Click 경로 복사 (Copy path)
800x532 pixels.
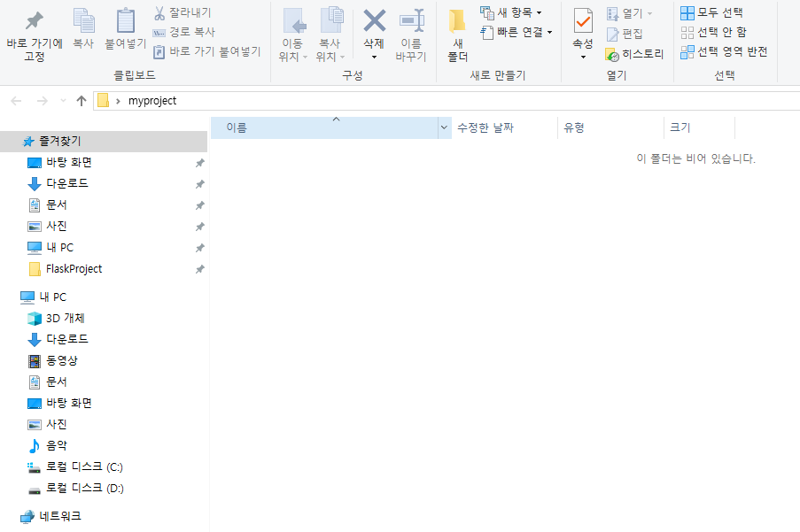[x=184, y=32]
